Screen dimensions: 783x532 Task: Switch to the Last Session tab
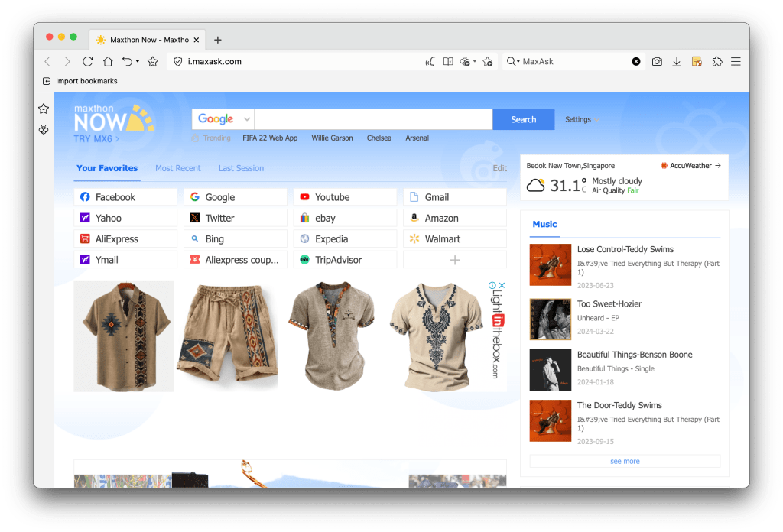click(241, 168)
